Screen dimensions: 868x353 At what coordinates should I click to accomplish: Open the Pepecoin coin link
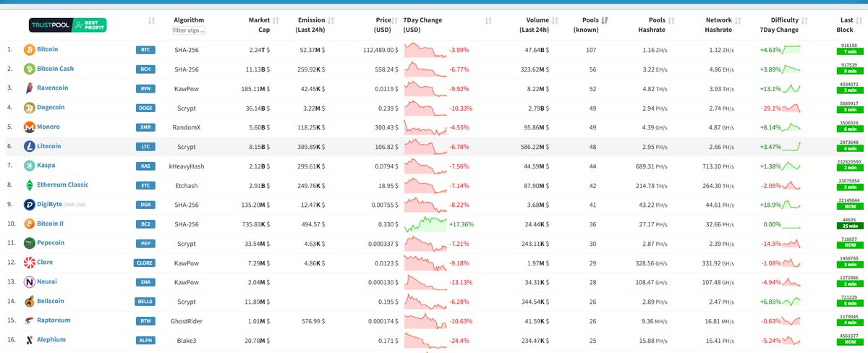point(51,243)
